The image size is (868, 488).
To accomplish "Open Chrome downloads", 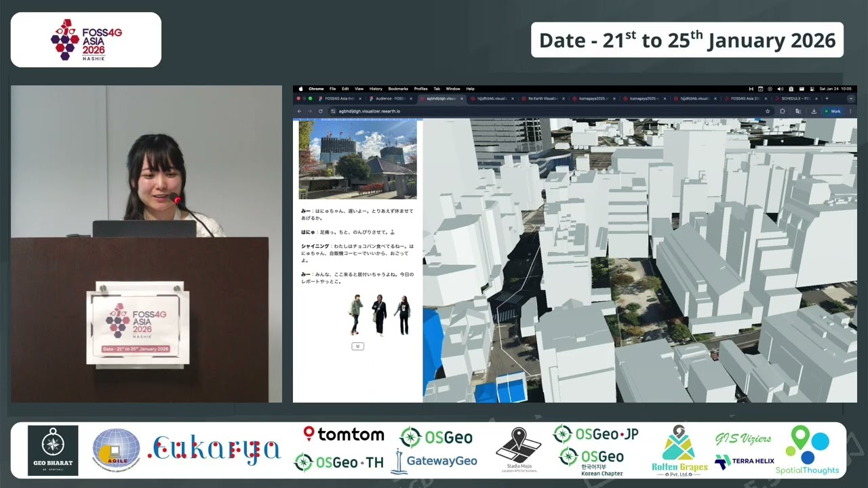I will click(x=814, y=111).
